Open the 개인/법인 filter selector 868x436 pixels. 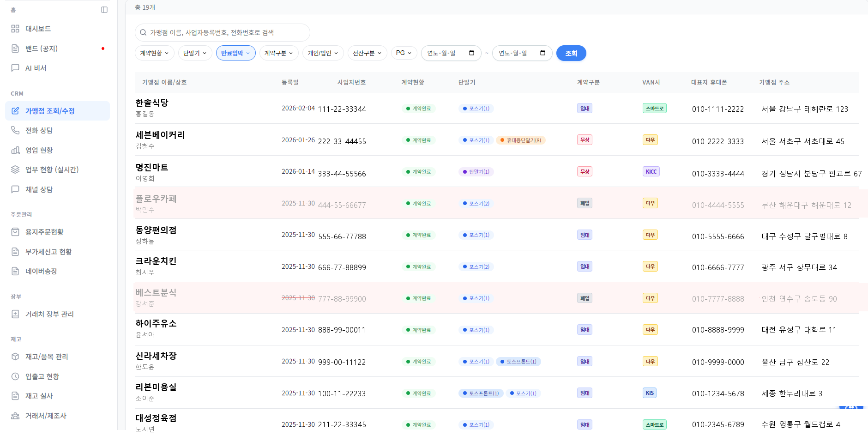323,53
